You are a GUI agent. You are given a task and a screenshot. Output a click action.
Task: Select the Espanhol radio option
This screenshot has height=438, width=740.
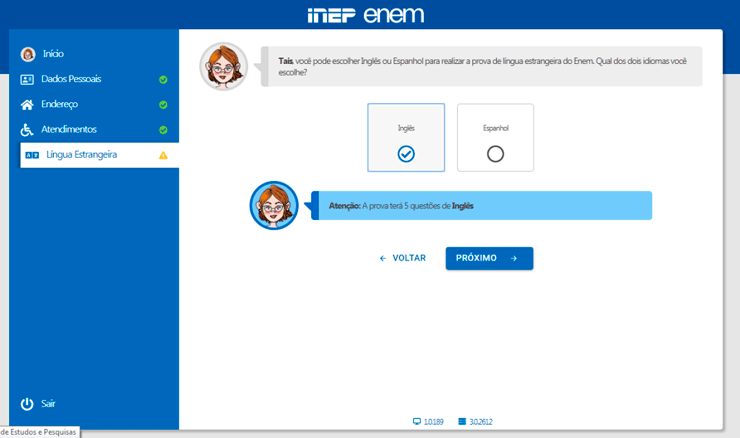pos(496,154)
